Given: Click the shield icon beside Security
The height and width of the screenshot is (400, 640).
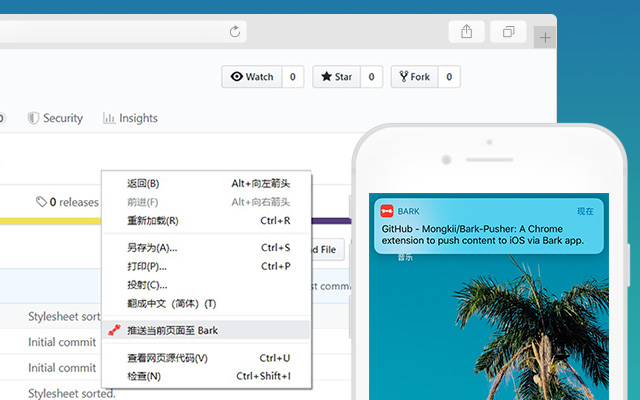Looking at the screenshot, I should [33, 118].
